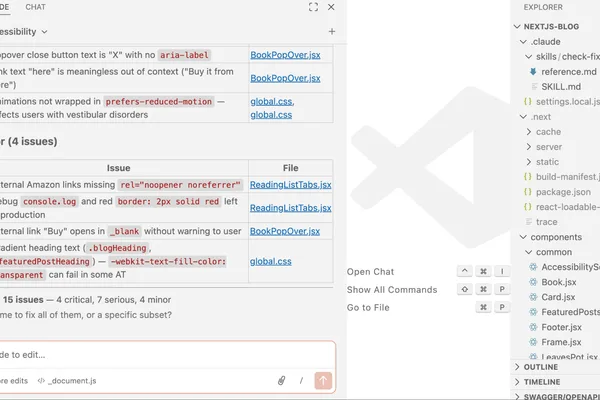Collapse the components folder
Image resolution: width=600 pixels, height=400 pixels.
523,237
